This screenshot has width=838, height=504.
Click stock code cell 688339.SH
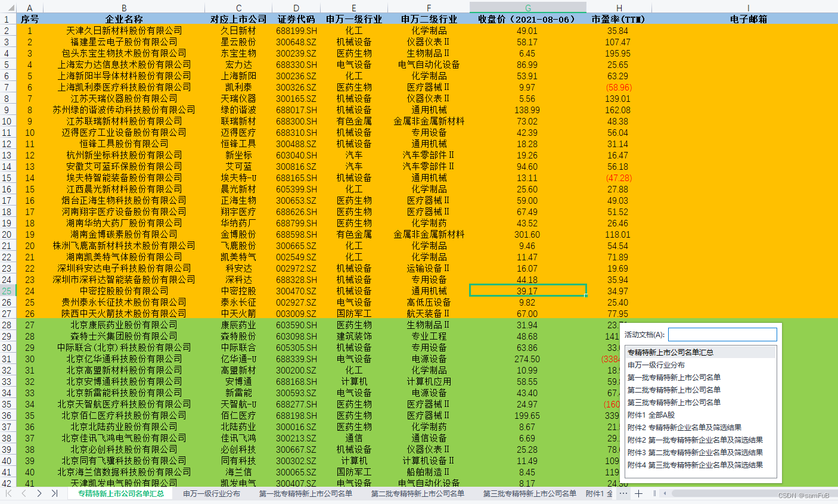[x=296, y=359]
